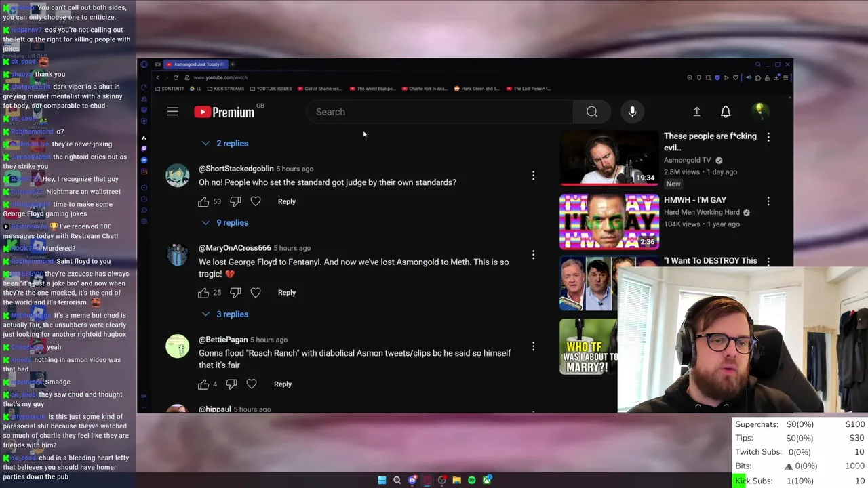Viewport: 868px width, 488px height.
Task: Heart ShortStackedgoblin's comment
Action: tap(256, 201)
